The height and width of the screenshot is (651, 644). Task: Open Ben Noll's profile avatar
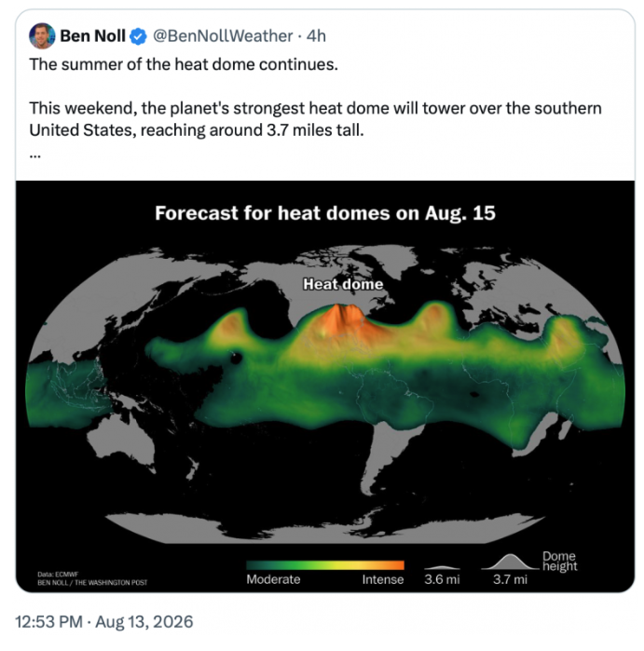point(42,36)
